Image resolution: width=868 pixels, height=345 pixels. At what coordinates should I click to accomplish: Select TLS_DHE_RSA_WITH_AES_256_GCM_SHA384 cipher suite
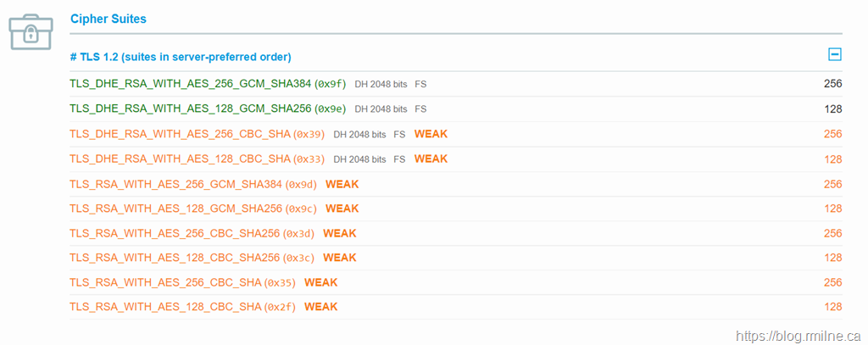click(x=191, y=84)
